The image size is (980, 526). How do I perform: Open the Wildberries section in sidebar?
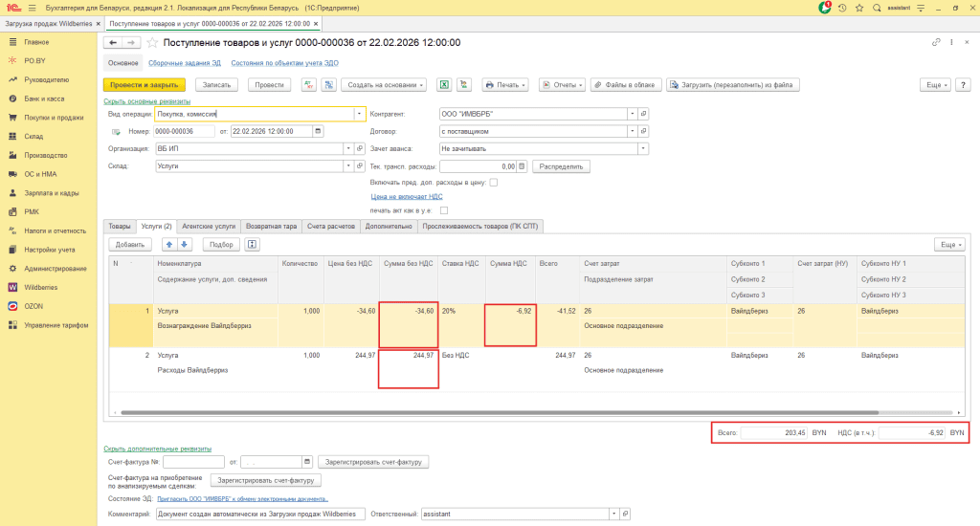point(41,286)
